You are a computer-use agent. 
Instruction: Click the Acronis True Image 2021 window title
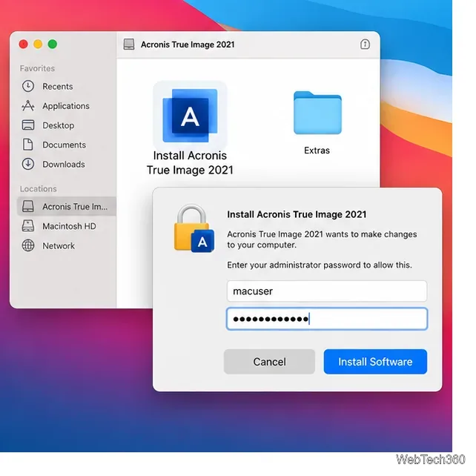(188, 44)
